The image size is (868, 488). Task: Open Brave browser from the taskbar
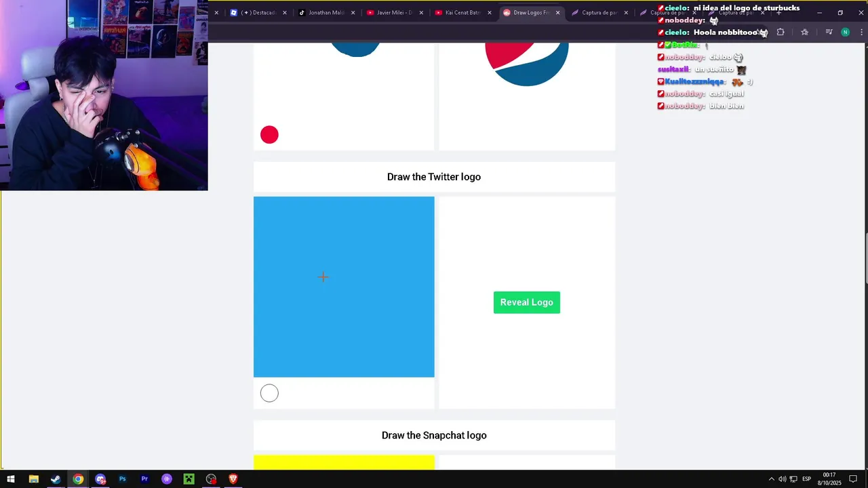233,479
